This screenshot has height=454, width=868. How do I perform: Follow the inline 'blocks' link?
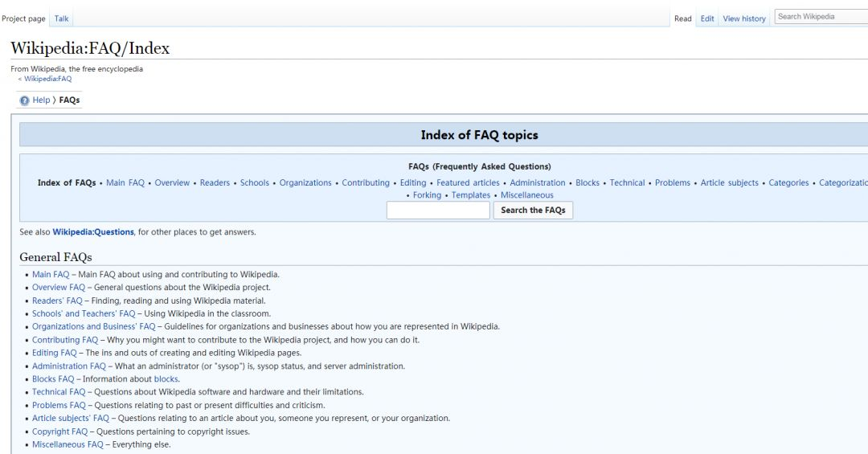tap(166, 379)
